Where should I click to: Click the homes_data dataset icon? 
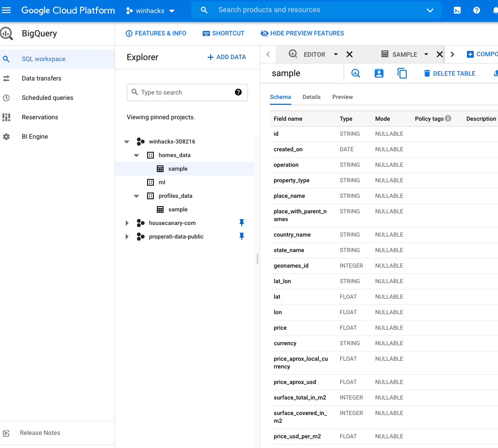pos(150,155)
